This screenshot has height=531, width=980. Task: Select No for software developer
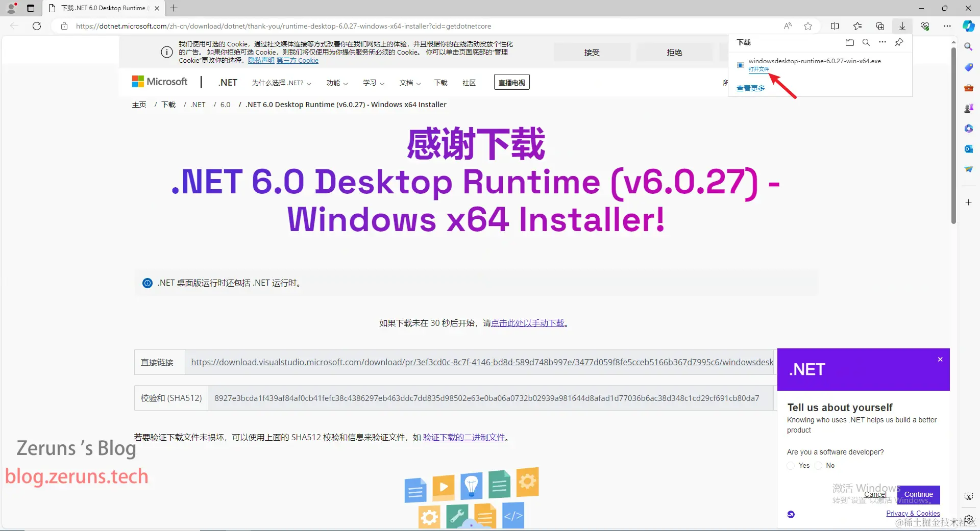819,466
